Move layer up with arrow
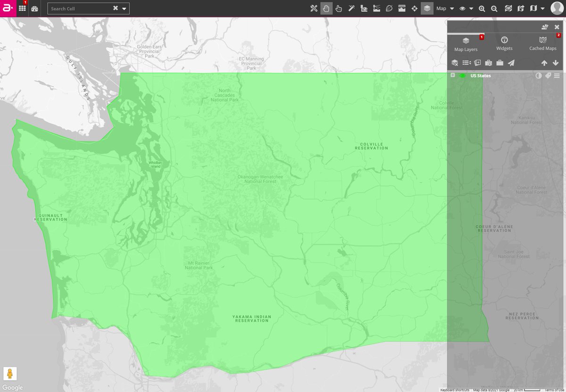Image resolution: width=566 pixels, height=392 pixels. pos(544,63)
